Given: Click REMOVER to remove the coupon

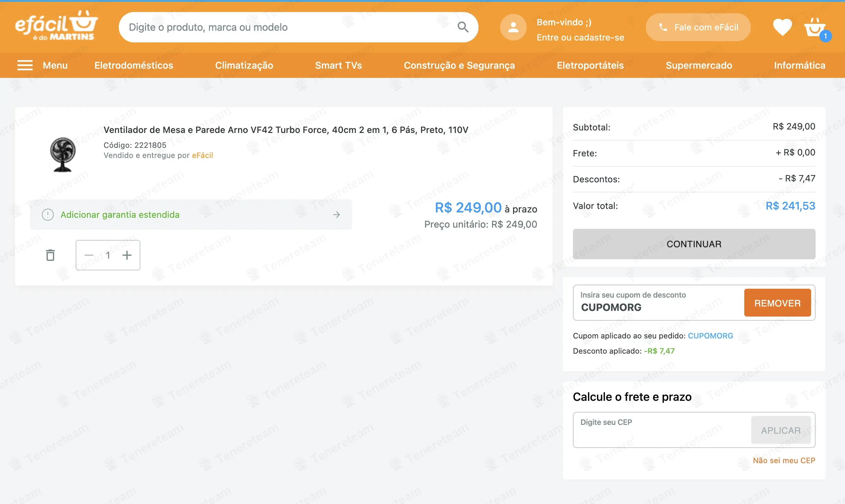Looking at the screenshot, I should 778,303.
